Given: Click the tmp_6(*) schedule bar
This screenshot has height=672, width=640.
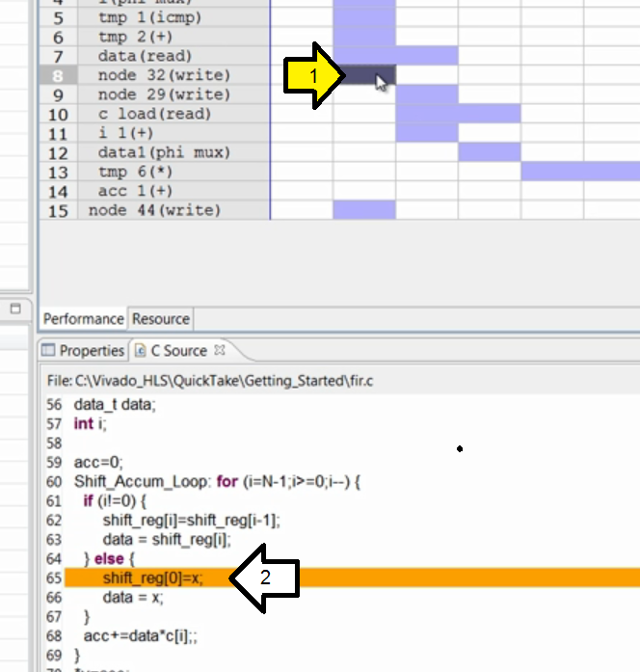Looking at the screenshot, I should pyautogui.click(x=580, y=172).
